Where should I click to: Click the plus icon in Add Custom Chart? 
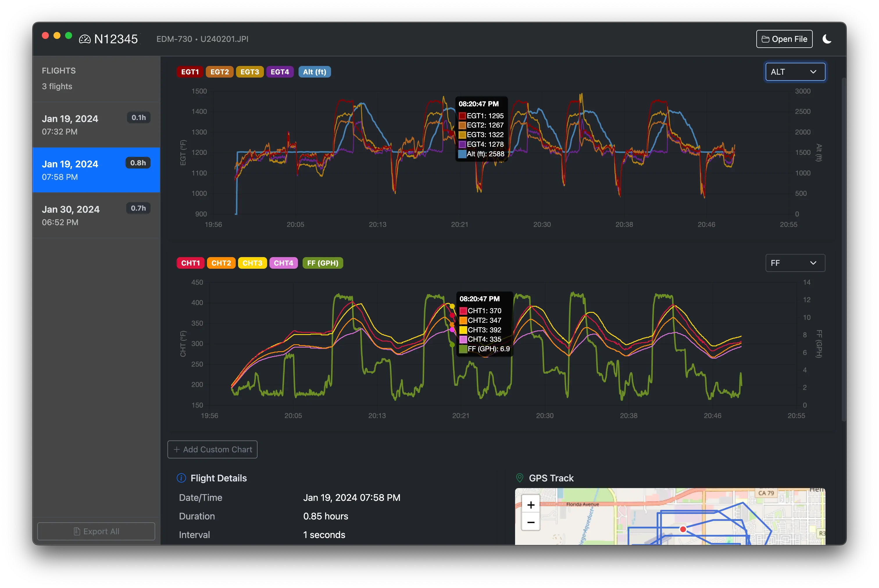pos(177,449)
